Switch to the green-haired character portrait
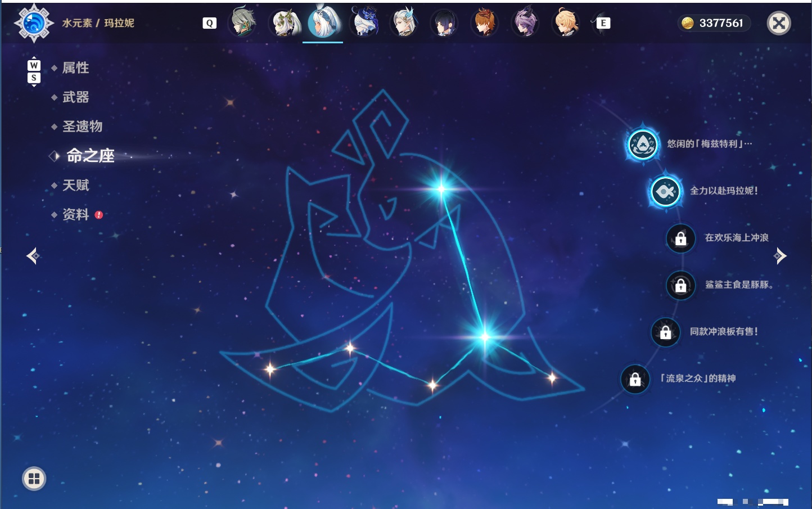 243,22
